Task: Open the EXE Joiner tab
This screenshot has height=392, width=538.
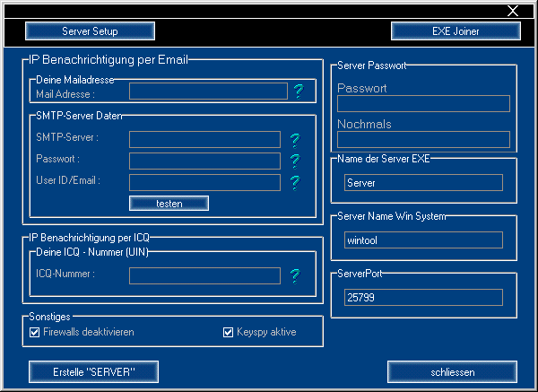Action: click(456, 31)
